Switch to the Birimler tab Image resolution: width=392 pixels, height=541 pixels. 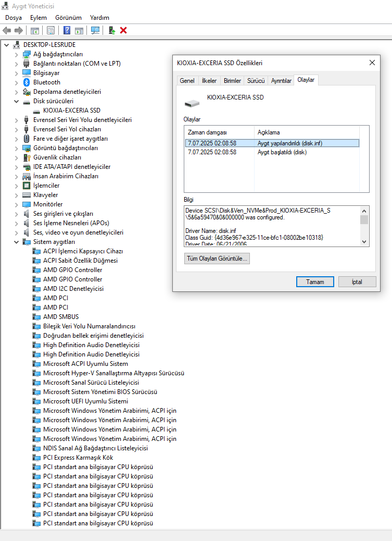pyautogui.click(x=232, y=80)
